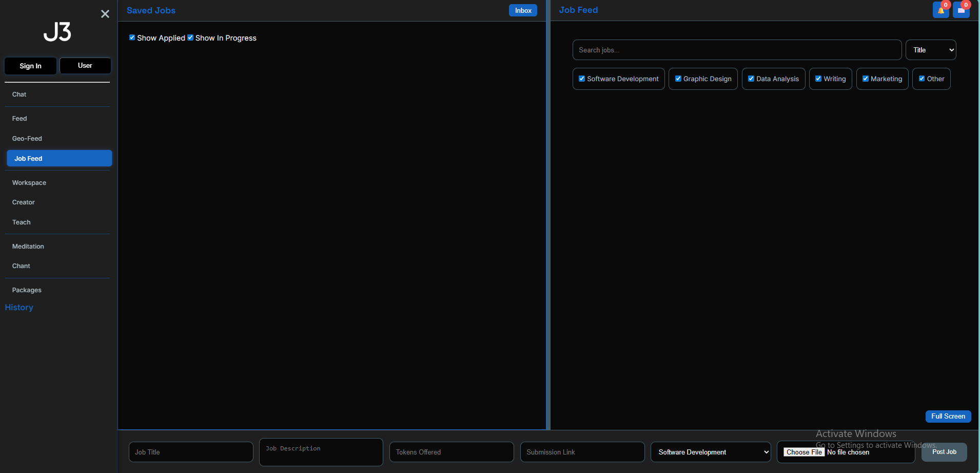Expand the Title search-type dropdown
The image size is (980, 473).
[x=931, y=50]
